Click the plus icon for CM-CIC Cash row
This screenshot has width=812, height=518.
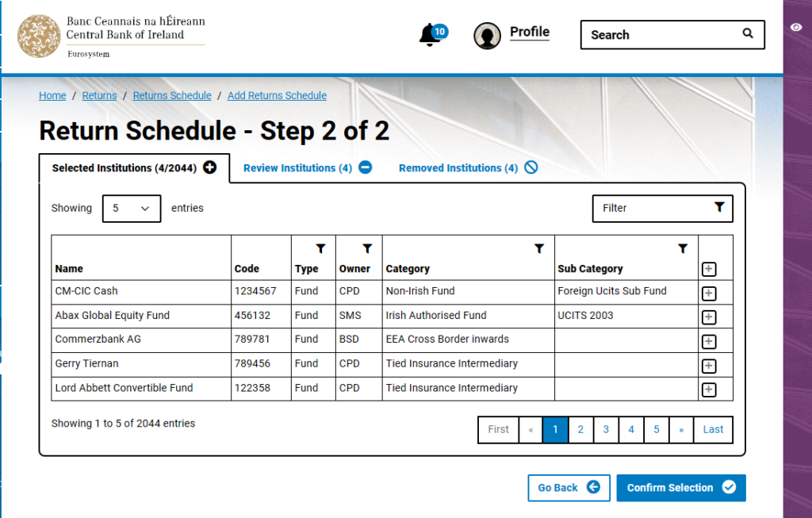(709, 294)
